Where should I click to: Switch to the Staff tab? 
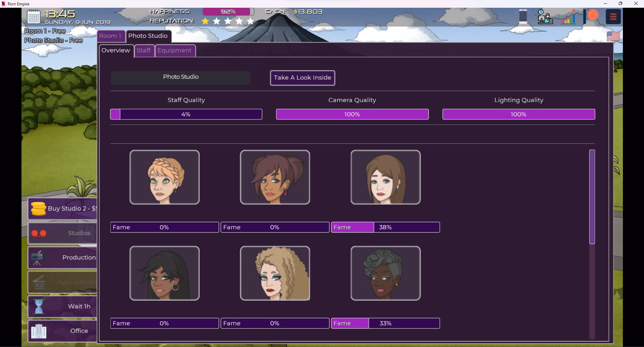click(x=144, y=50)
